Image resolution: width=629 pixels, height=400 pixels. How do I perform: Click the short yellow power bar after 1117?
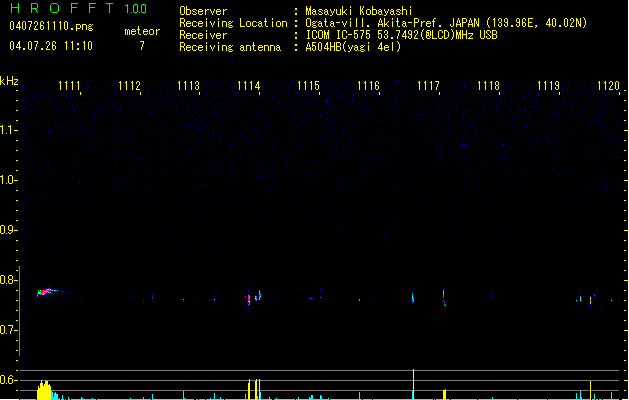tap(444, 394)
